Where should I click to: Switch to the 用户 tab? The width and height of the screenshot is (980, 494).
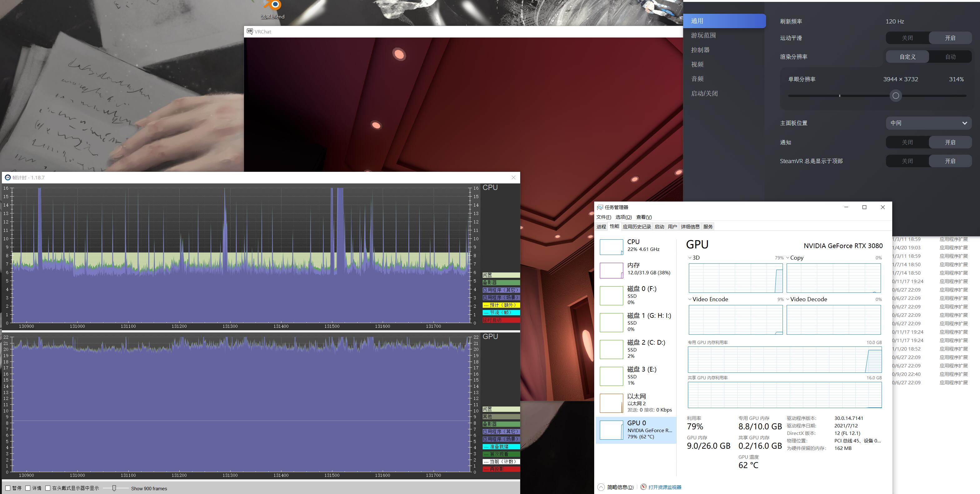[x=672, y=227]
